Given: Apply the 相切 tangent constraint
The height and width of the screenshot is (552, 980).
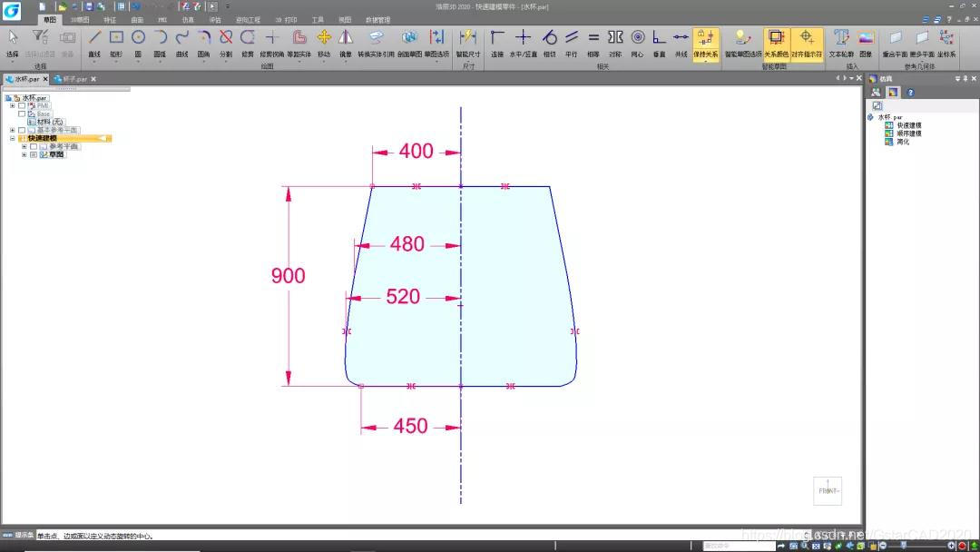Looking at the screenshot, I should point(549,44).
